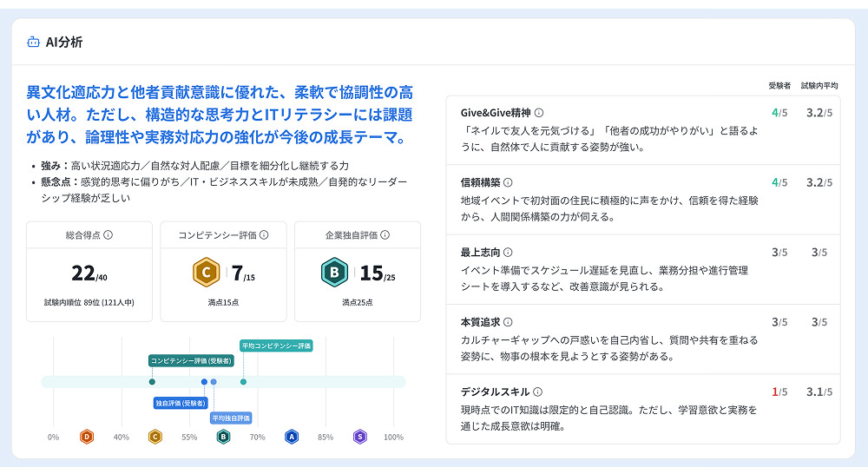
Task: Click the 試験内平均 column header
Action: pyautogui.click(x=819, y=85)
